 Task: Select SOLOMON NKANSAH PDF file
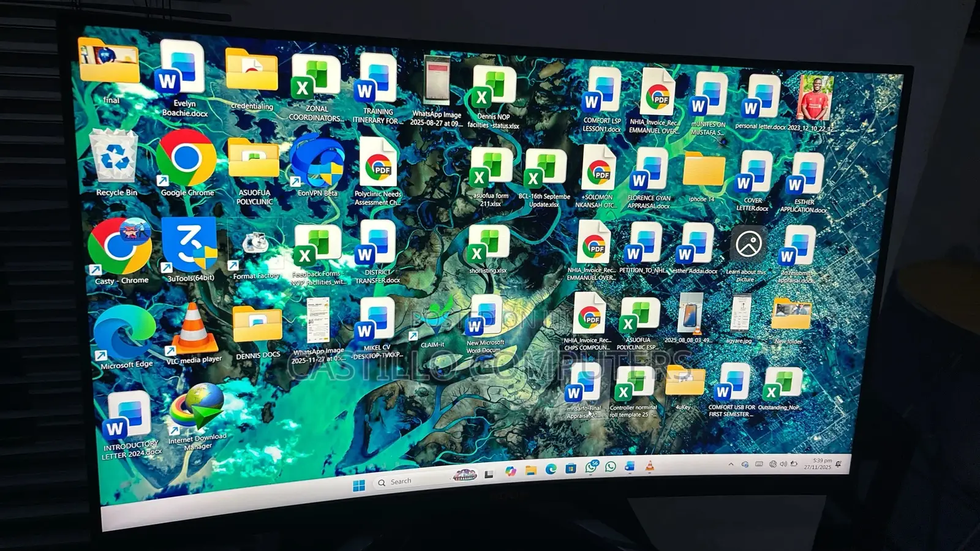click(598, 177)
